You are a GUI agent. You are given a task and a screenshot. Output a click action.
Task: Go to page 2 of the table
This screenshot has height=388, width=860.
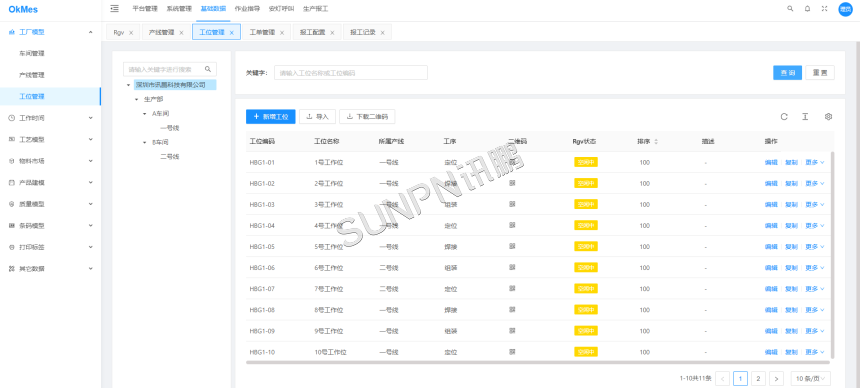pos(758,378)
